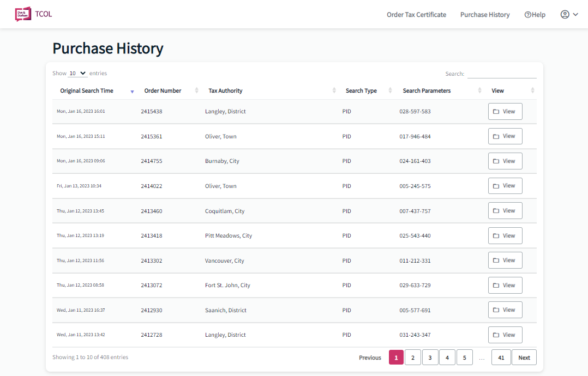Go to page 5 of results
The height and width of the screenshot is (376, 588).
[x=464, y=357]
